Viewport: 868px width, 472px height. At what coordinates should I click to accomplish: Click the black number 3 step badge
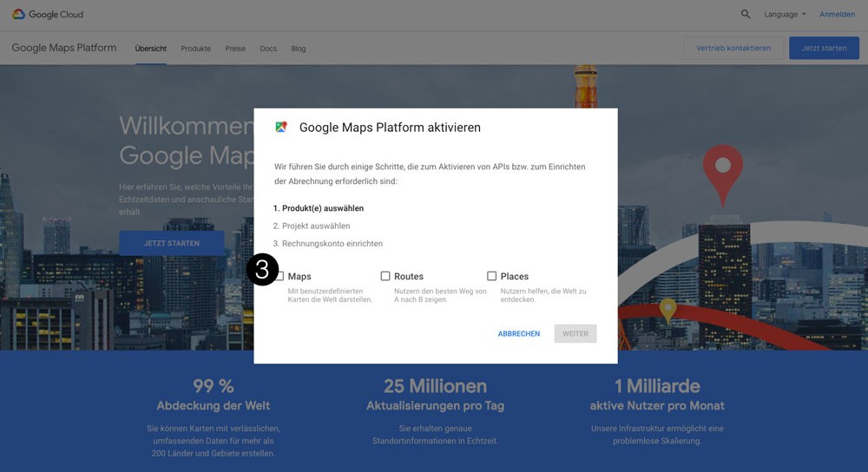[262, 270]
